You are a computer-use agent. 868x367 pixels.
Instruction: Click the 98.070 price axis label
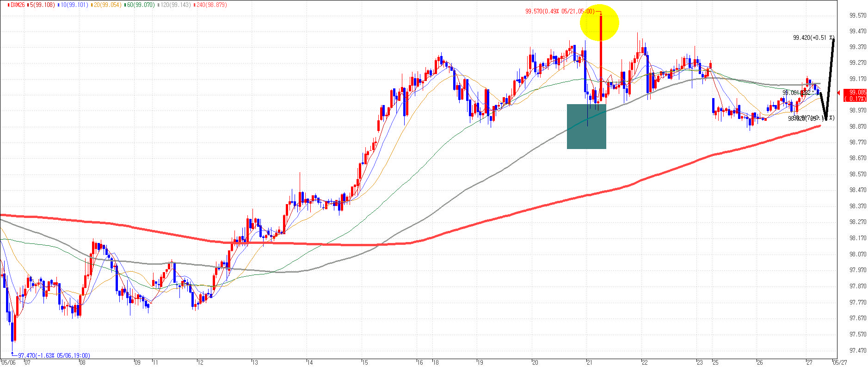[x=858, y=254]
